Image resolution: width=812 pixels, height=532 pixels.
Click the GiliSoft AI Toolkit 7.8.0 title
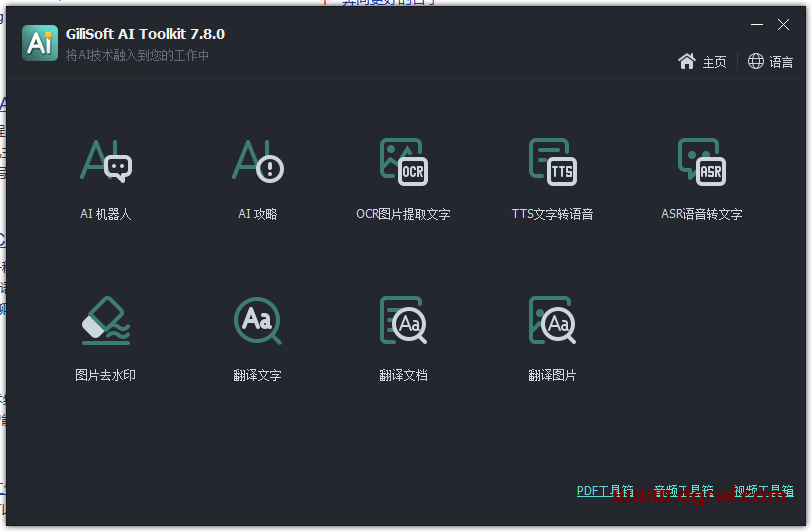[146, 34]
